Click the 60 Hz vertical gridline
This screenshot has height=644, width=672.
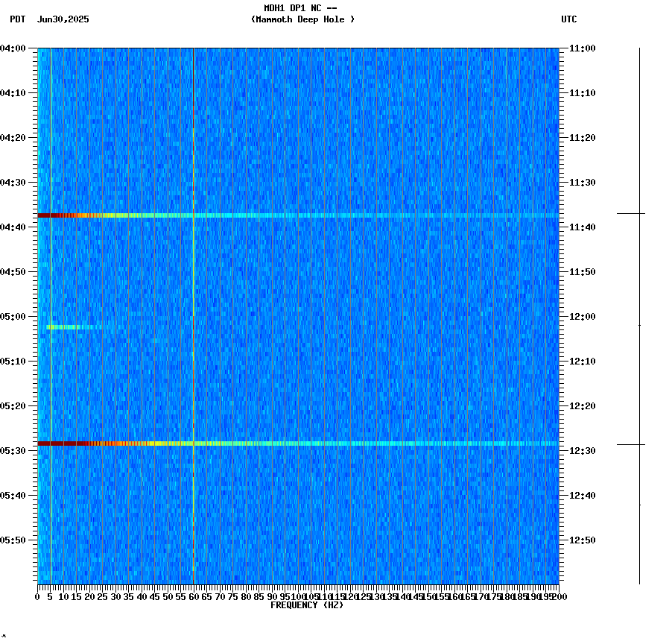[193, 298]
